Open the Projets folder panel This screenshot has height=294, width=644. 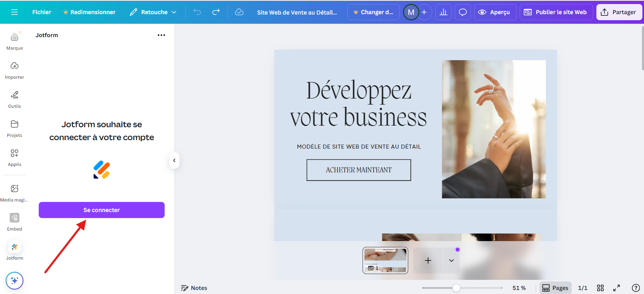(x=15, y=128)
